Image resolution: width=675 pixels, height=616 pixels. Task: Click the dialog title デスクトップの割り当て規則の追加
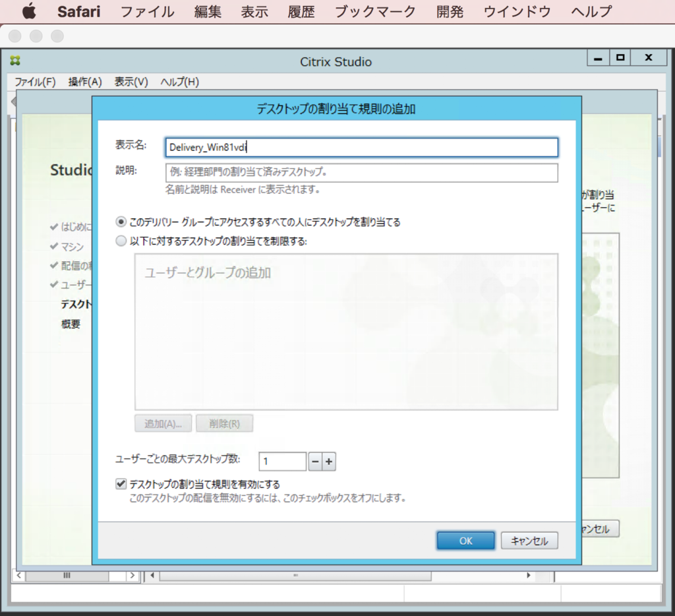336,109
